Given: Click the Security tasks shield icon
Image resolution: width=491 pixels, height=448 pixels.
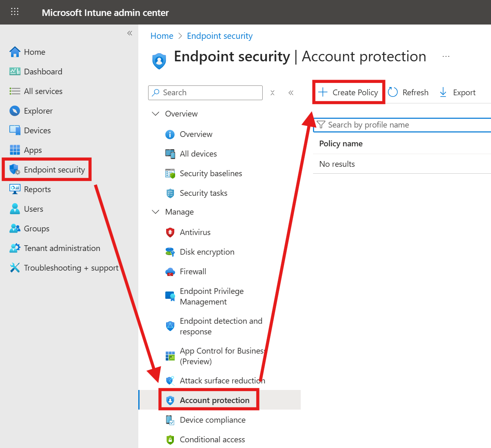Looking at the screenshot, I should pyautogui.click(x=170, y=193).
